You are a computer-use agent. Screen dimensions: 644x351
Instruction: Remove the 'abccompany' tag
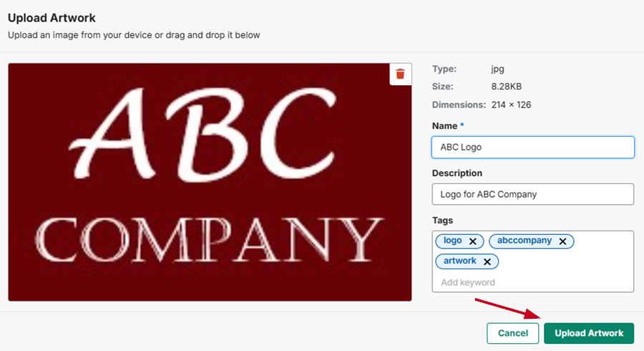[562, 241]
